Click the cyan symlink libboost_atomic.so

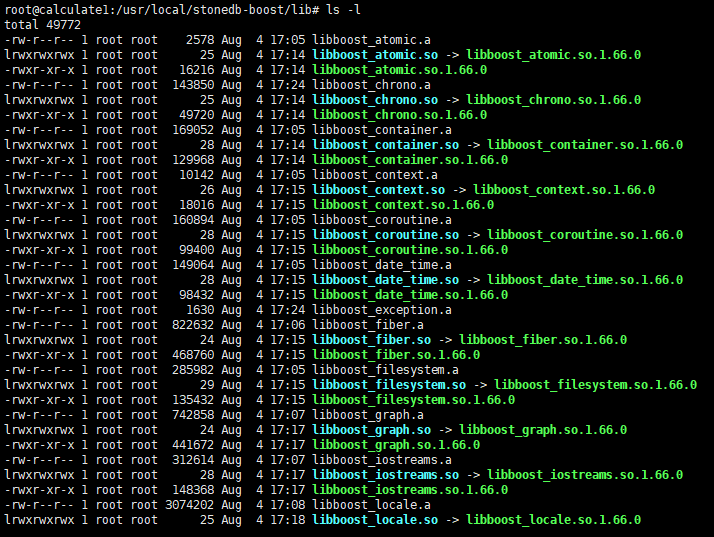click(375, 55)
